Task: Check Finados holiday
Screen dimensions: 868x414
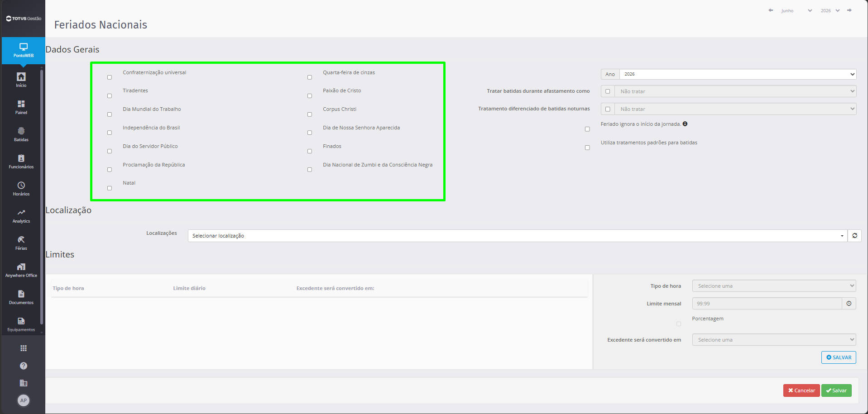Action: coord(310,151)
